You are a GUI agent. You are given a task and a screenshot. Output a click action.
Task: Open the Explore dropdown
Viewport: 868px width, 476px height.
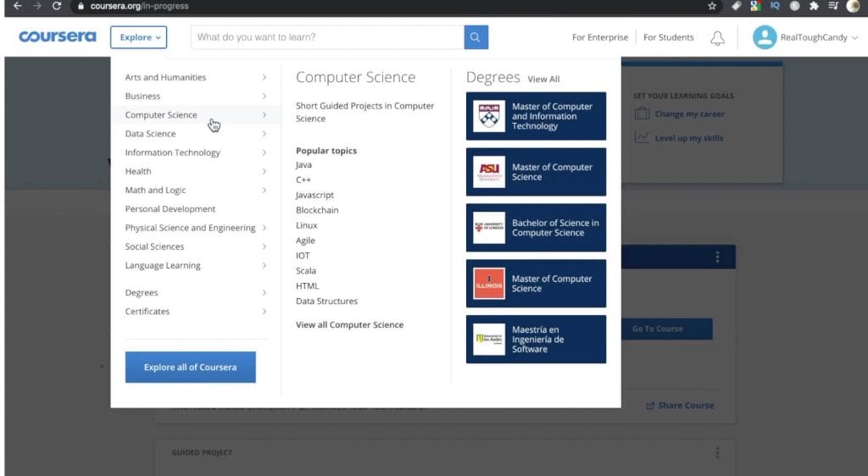click(x=138, y=37)
